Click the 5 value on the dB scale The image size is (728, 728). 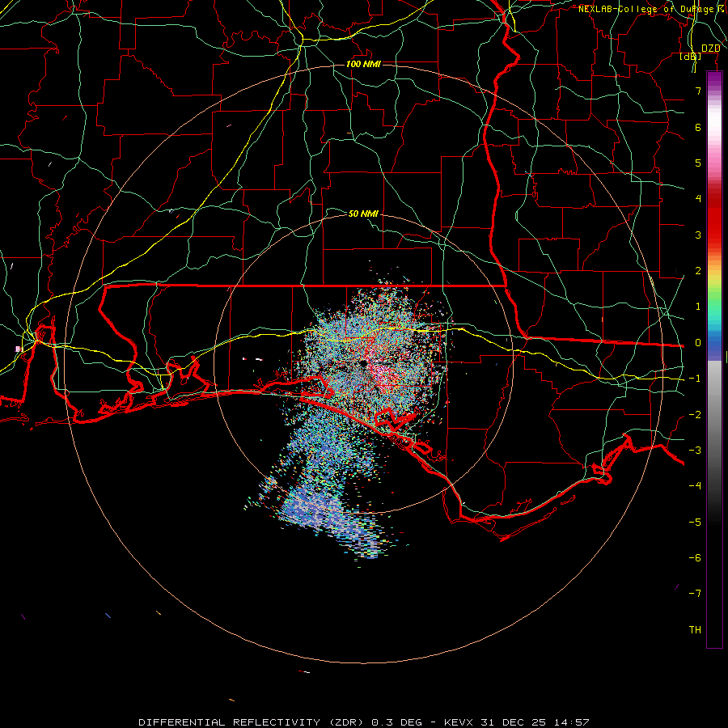click(698, 163)
